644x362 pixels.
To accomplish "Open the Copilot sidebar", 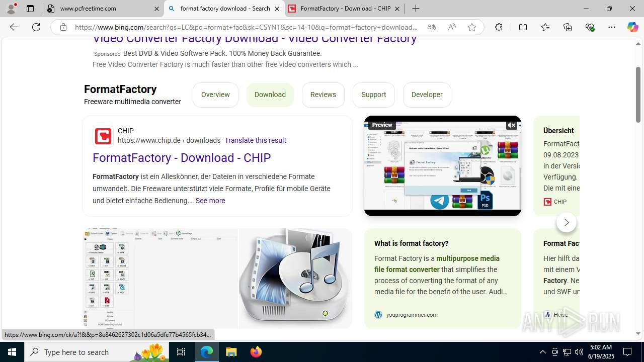I will point(632,27).
